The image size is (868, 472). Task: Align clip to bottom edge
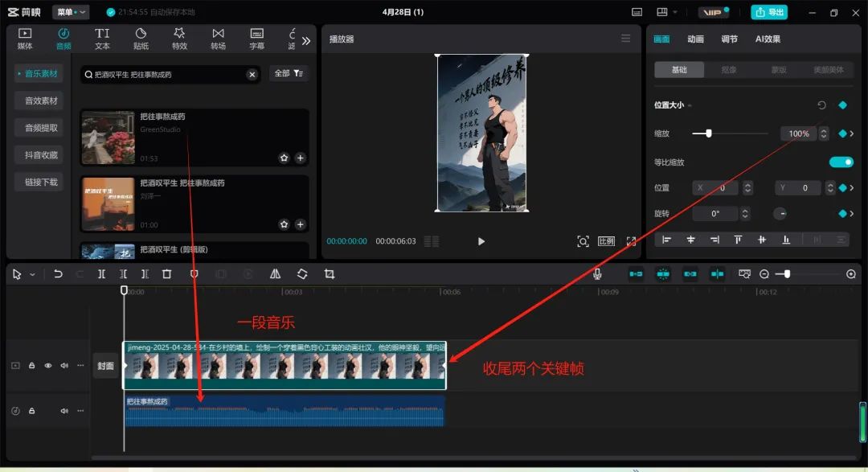point(786,240)
